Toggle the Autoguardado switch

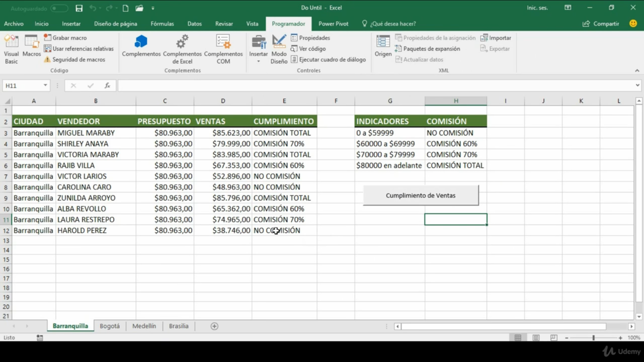click(59, 8)
